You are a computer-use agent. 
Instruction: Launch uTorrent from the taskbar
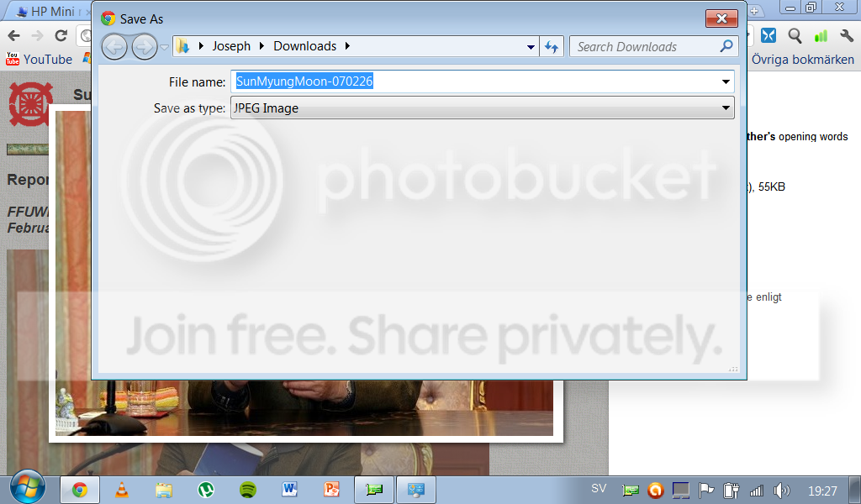click(206, 489)
